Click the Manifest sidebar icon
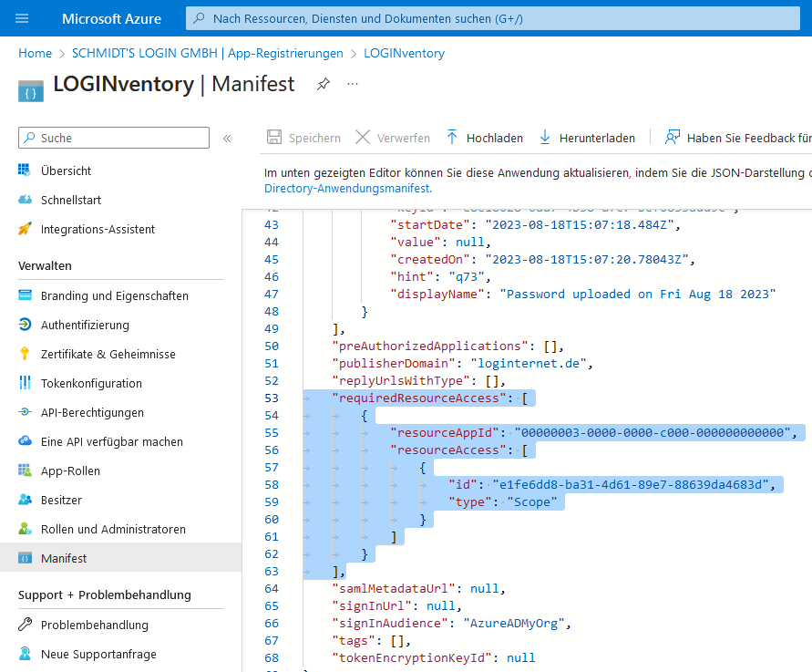The image size is (812, 672). coord(25,558)
